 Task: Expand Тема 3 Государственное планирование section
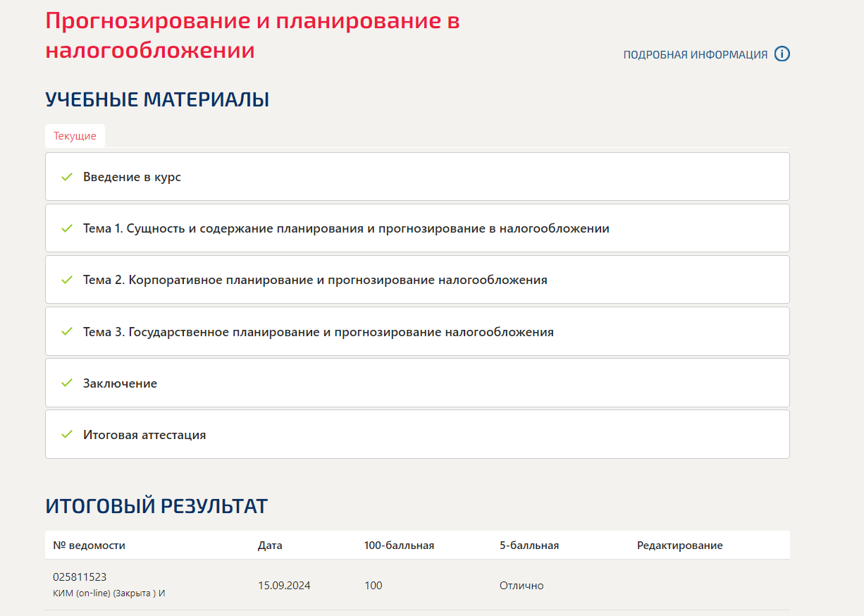(417, 331)
